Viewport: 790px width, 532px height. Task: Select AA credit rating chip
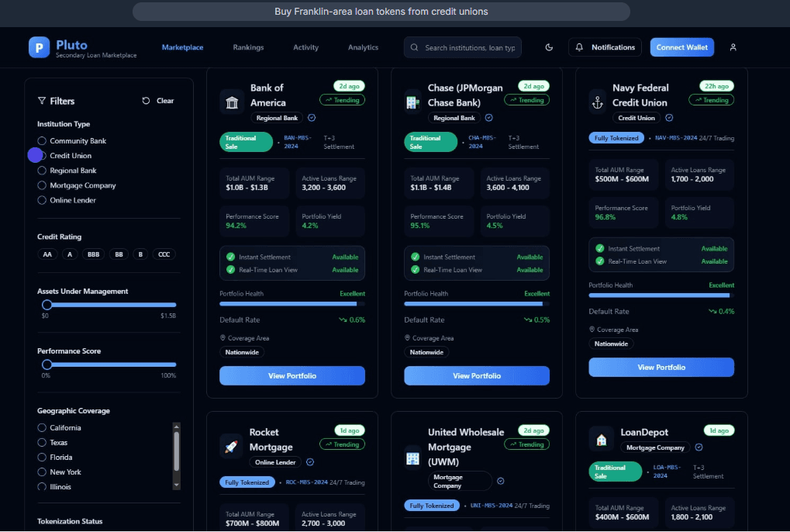[47, 254]
